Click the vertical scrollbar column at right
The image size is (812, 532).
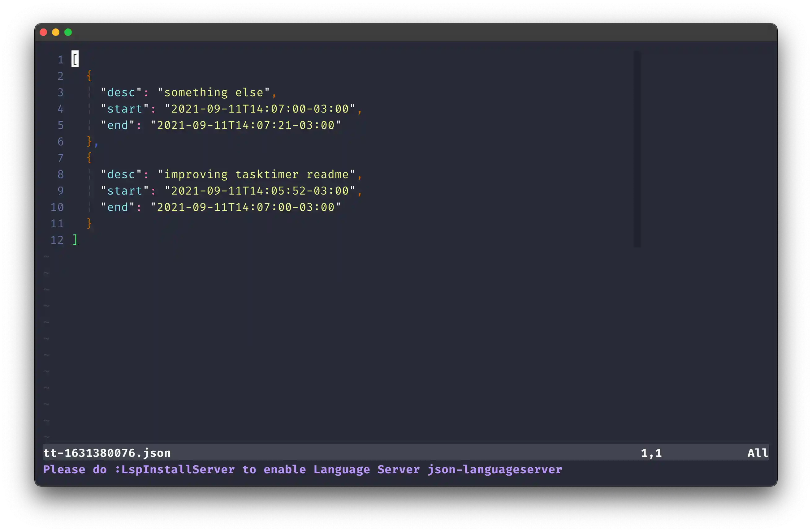pos(637,149)
